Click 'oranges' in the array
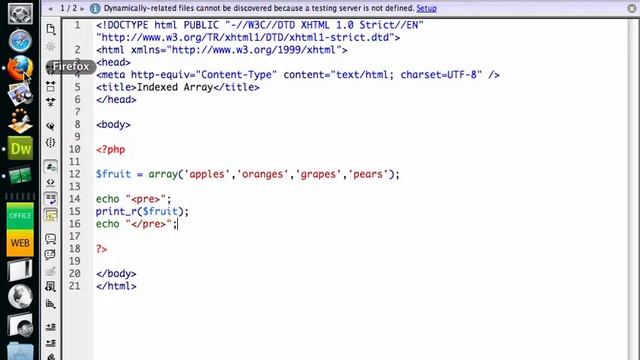 tap(262, 174)
